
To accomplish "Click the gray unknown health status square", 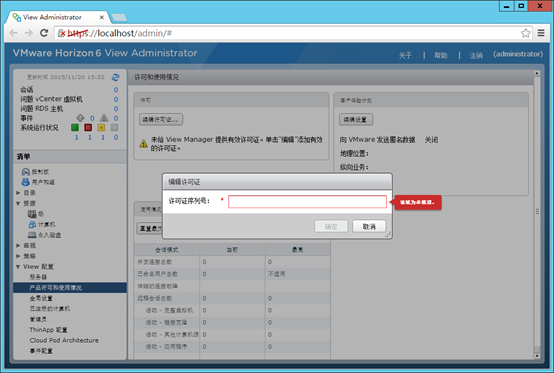I will coord(114,128).
